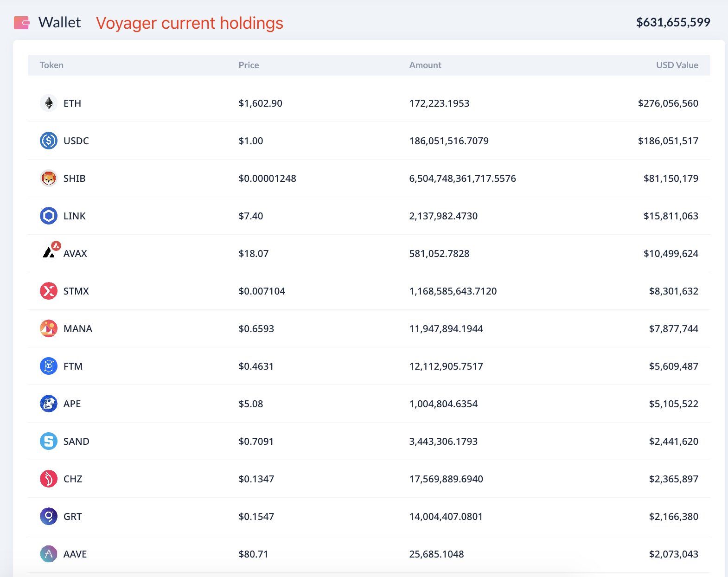Select the SHIB token name

click(x=74, y=178)
